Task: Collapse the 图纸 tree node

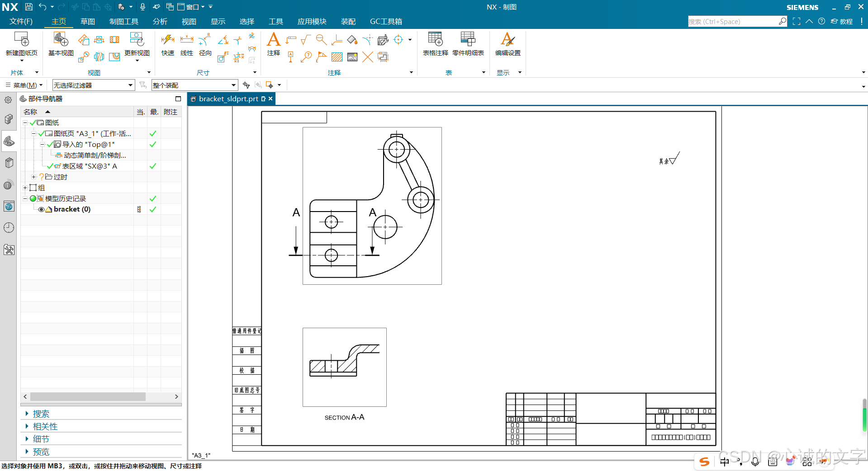Action: click(25, 122)
